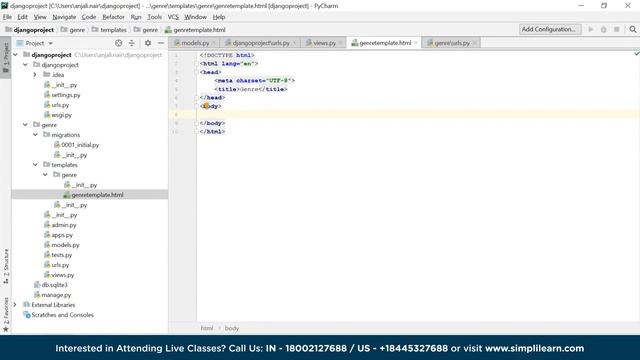This screenshot has width=640, height=360.
Task: Close the genretemplate.html tab
Action: pos(416,43)
